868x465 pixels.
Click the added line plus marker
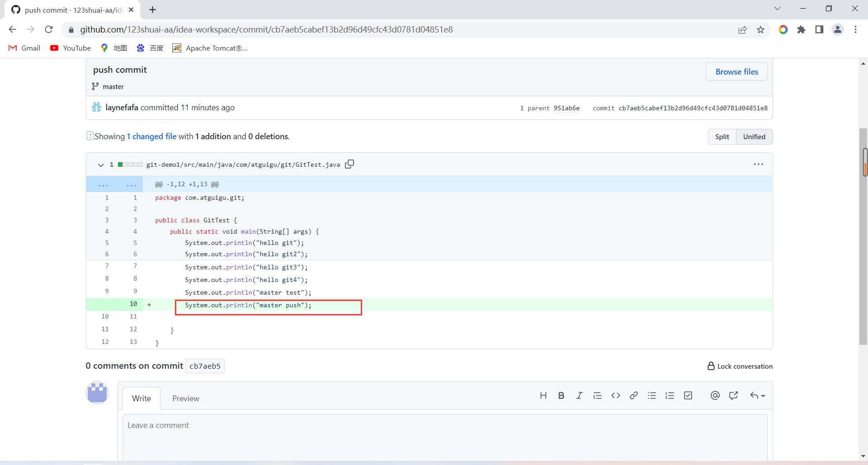tap(149, 305)
